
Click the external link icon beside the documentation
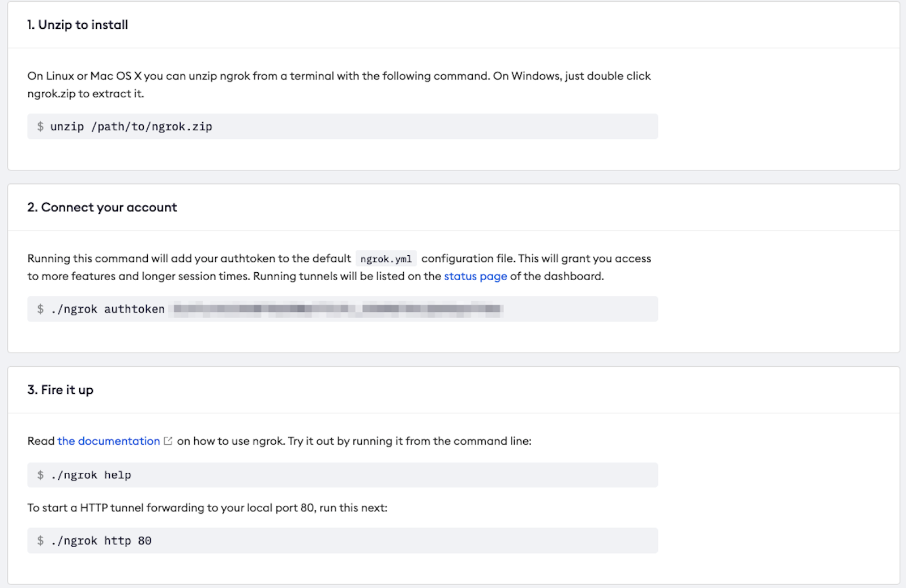168,441
